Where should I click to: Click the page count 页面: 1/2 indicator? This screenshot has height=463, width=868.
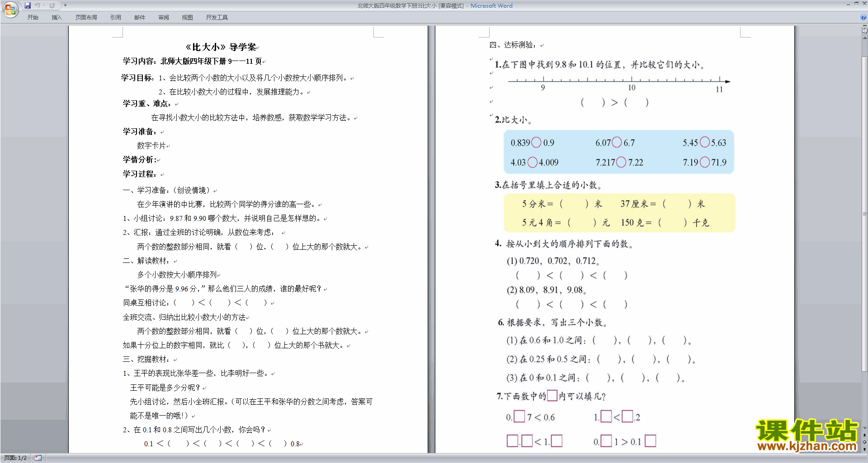pyautogui.click(x=15, y=458)
